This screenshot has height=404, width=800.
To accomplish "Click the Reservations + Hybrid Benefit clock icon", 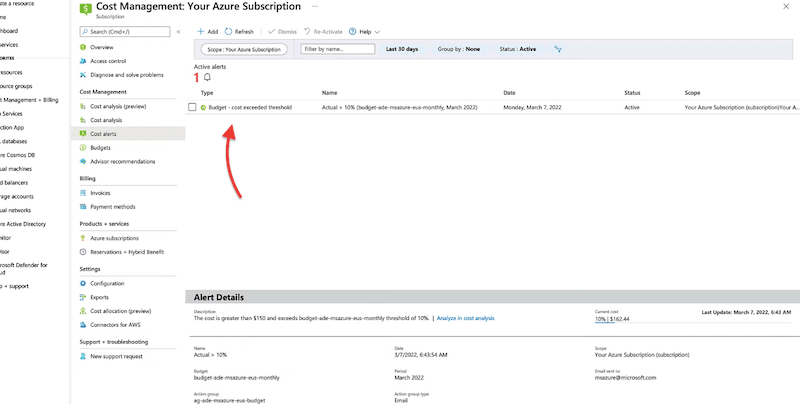I will point(83,252).
